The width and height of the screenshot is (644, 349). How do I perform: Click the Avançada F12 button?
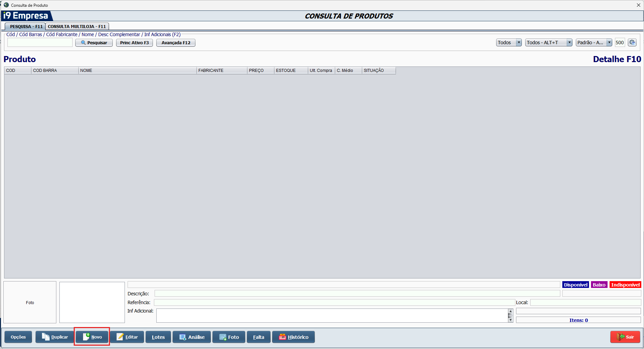click(x=176, y=43)
